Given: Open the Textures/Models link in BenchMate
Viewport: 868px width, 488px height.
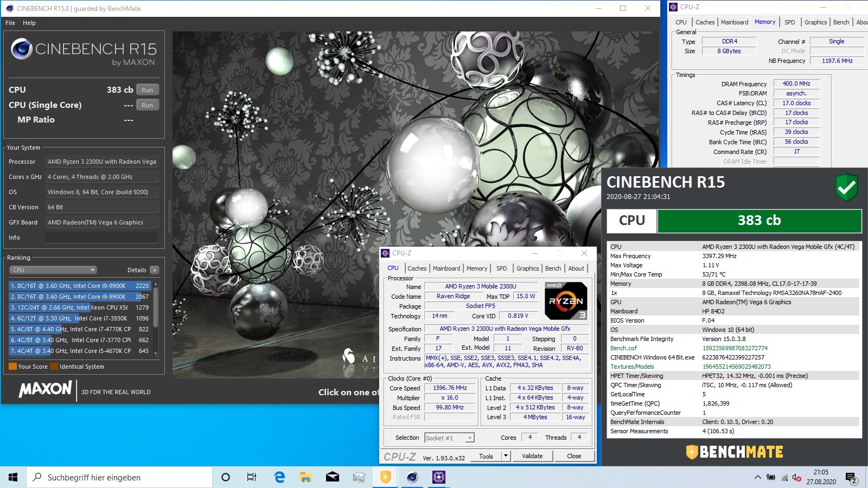Looking at the screenshot, I should tap(632, 367).
